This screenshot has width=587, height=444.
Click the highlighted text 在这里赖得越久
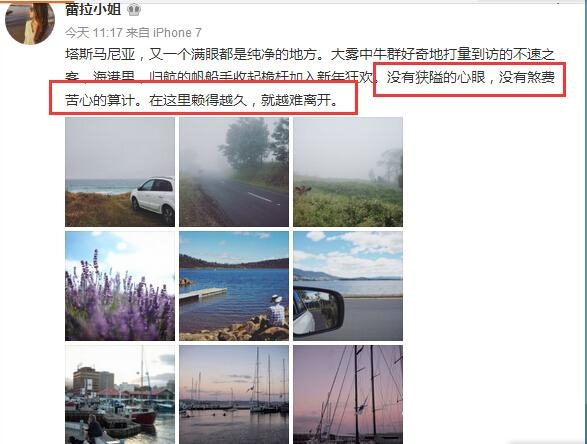pyautogui.click(x=198, y=100)
